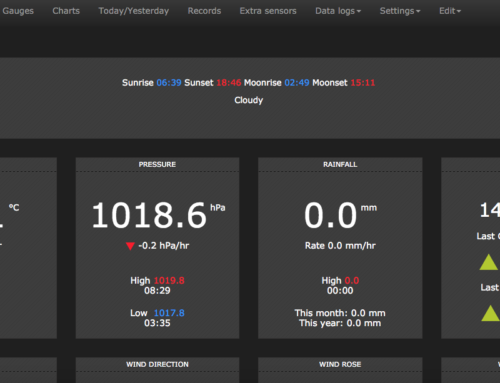Click the rainfall high time 00:00
The width and height of the screenshot is (500, 383).
(x=340, y=291)
